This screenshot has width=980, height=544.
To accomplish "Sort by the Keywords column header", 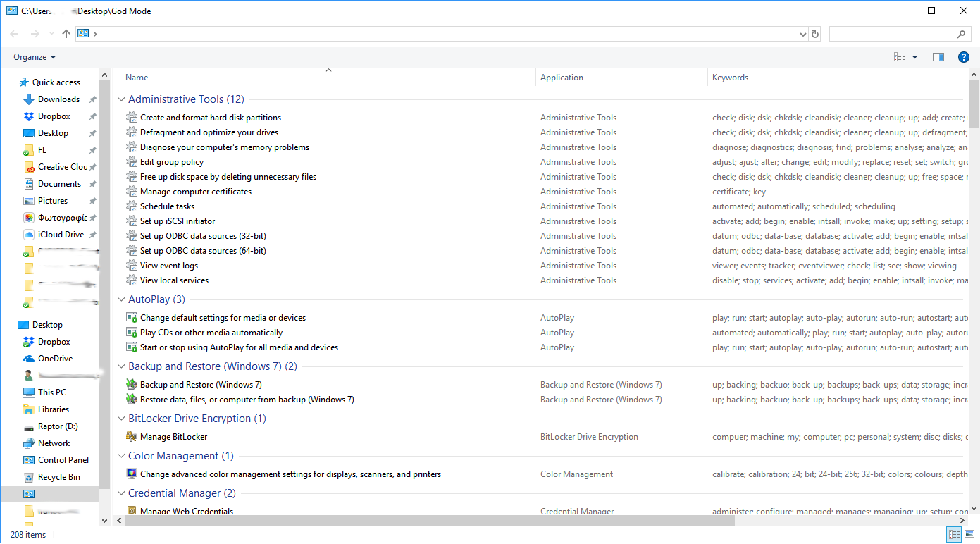I will (730, 78).
